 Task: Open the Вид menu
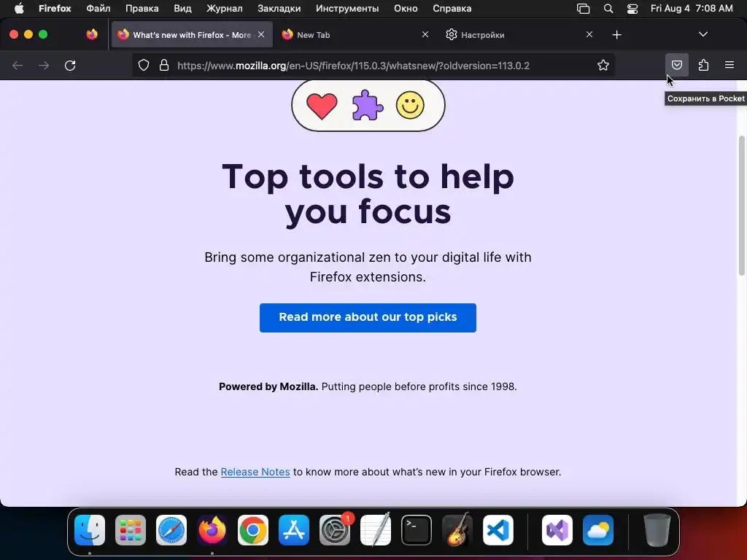(x=182, y=9)
